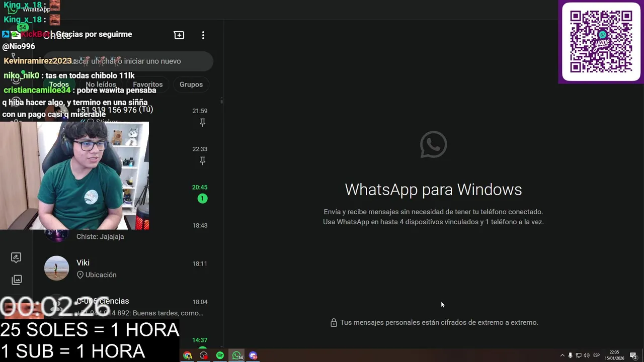Click the WhatsApp taskbar icon with the 54 badge

coord(237,355)
